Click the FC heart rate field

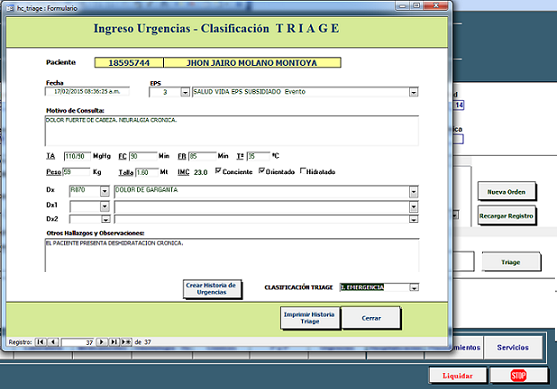tap(143, 156)
